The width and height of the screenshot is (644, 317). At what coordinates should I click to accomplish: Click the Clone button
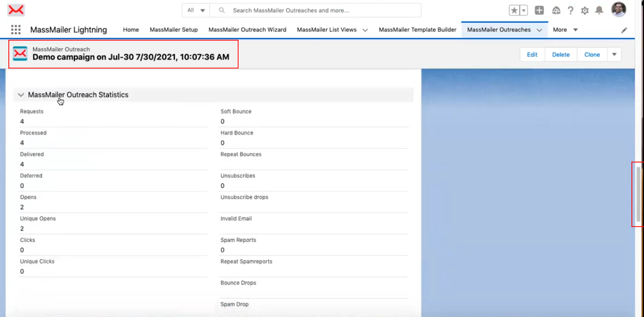(592, 54)
